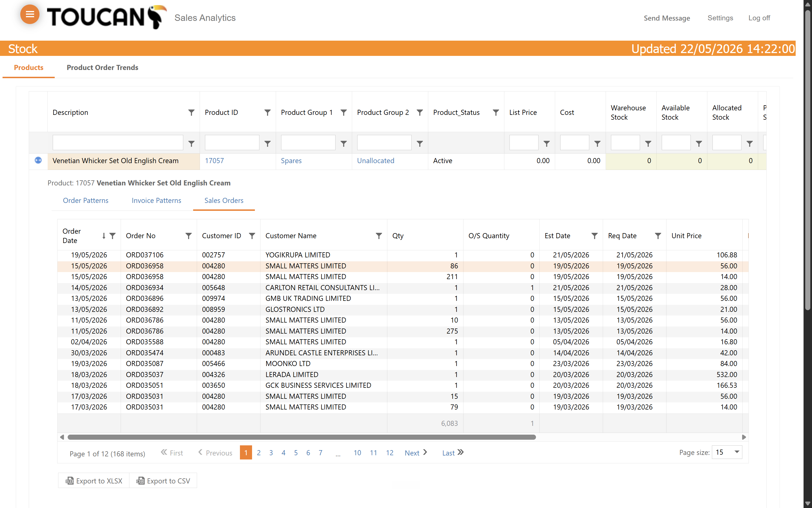Click the Product ID filter input
812x508 pixels.
click(232, 143)
